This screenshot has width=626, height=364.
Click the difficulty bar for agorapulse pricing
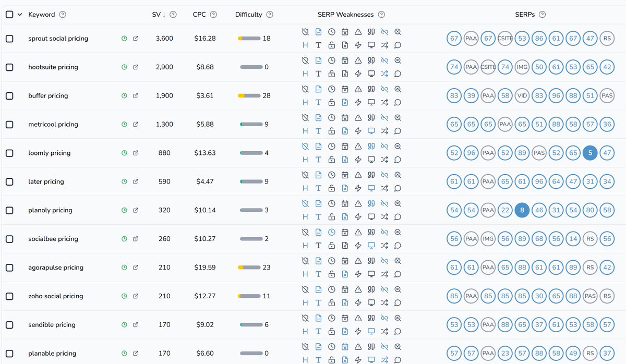pos(249,268)
